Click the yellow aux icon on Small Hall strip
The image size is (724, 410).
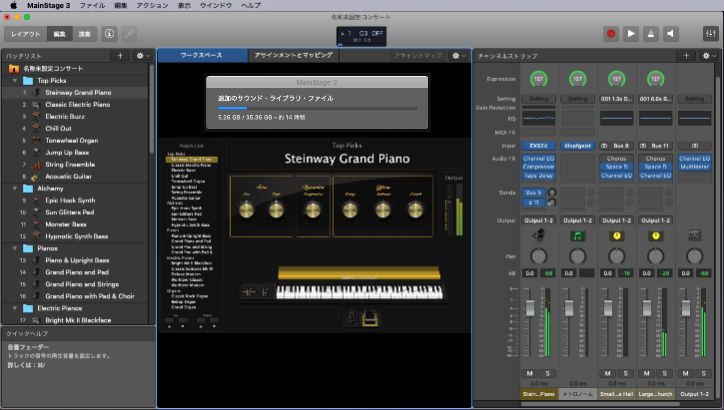(616, 236)
